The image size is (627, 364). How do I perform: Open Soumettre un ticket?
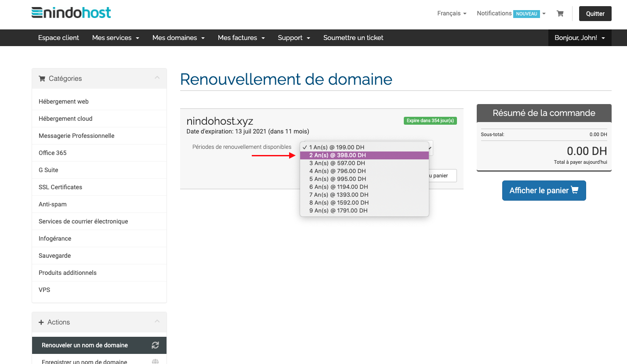point(353,38)
